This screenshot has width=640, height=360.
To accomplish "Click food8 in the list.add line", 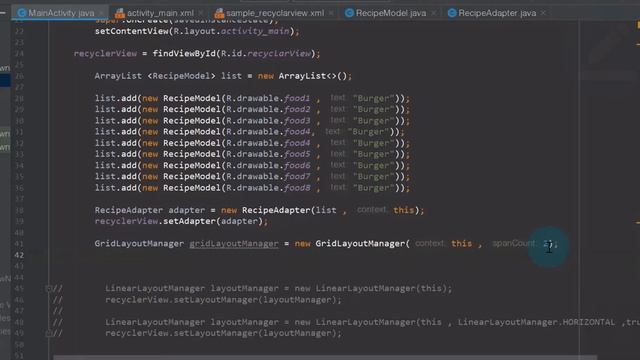I will (x=297, y=188).
